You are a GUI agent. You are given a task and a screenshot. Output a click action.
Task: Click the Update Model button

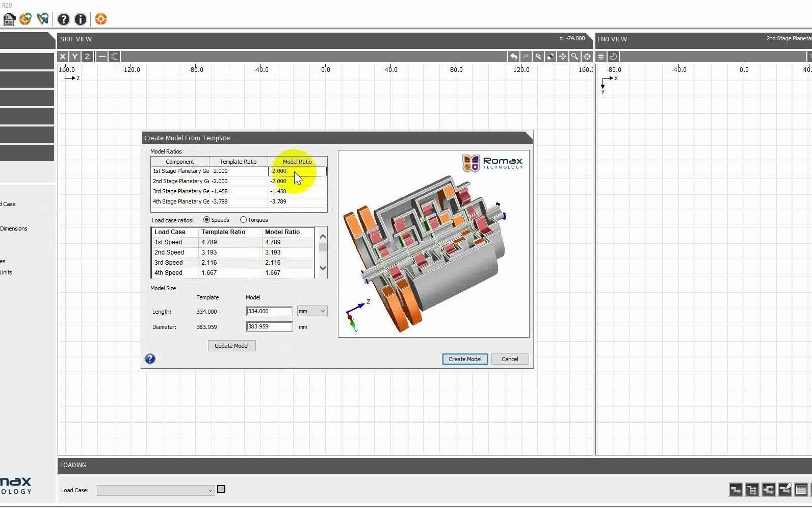click(x=231, y=346)
